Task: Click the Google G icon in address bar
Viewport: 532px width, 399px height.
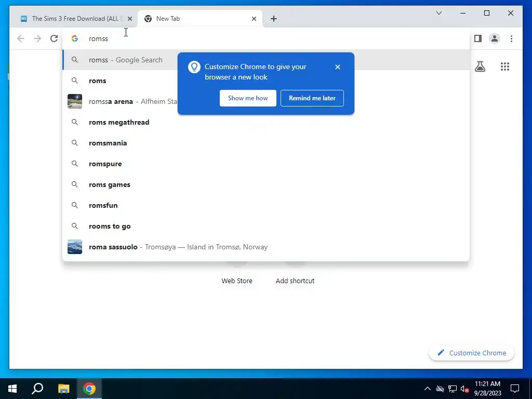Action: (75, 38)
